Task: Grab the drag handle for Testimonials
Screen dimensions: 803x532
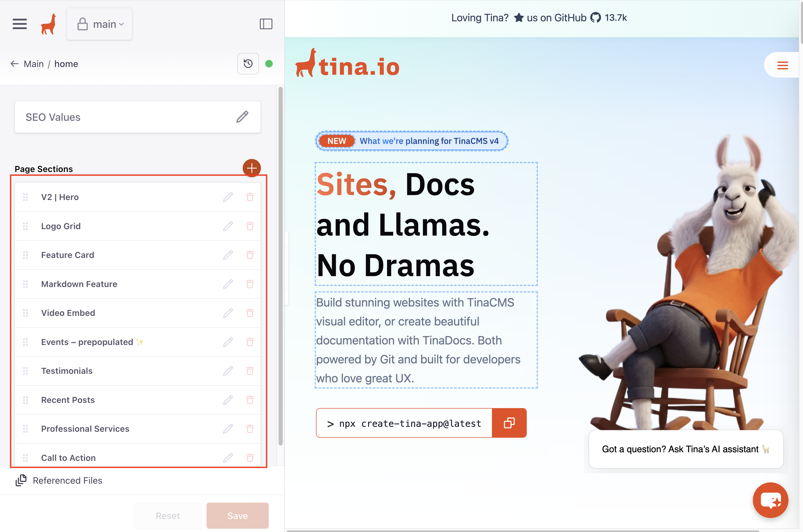Action: click(25, 371)
